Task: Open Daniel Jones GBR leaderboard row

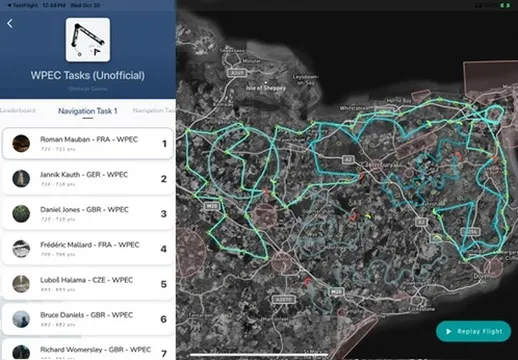Action: (x=88, y=214)
